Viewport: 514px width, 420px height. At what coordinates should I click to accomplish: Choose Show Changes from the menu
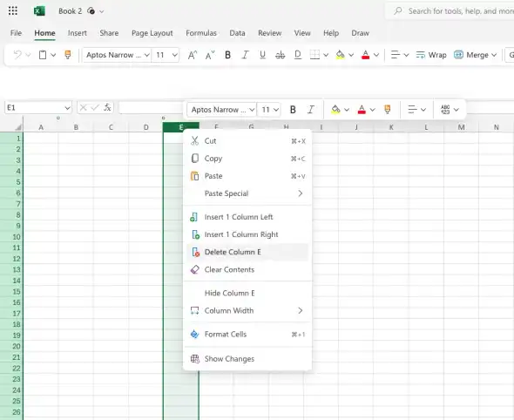pyautogui.click(x=247, y=359)
